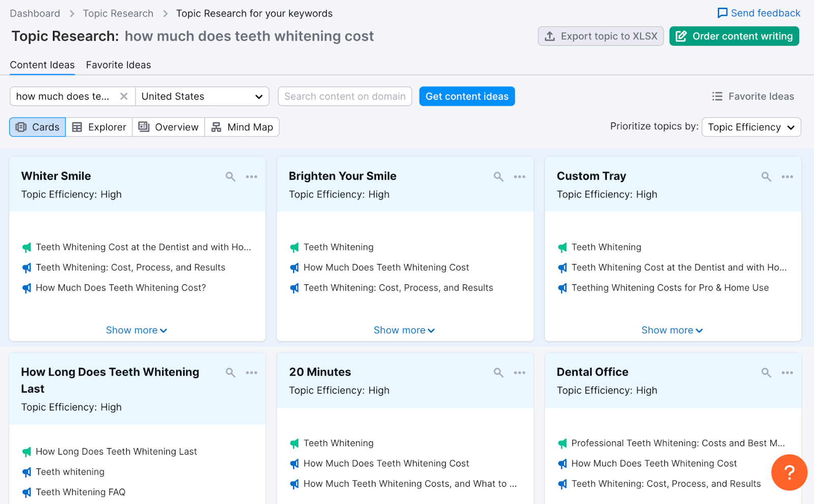Open the United States country dropdown

[202, 96]
